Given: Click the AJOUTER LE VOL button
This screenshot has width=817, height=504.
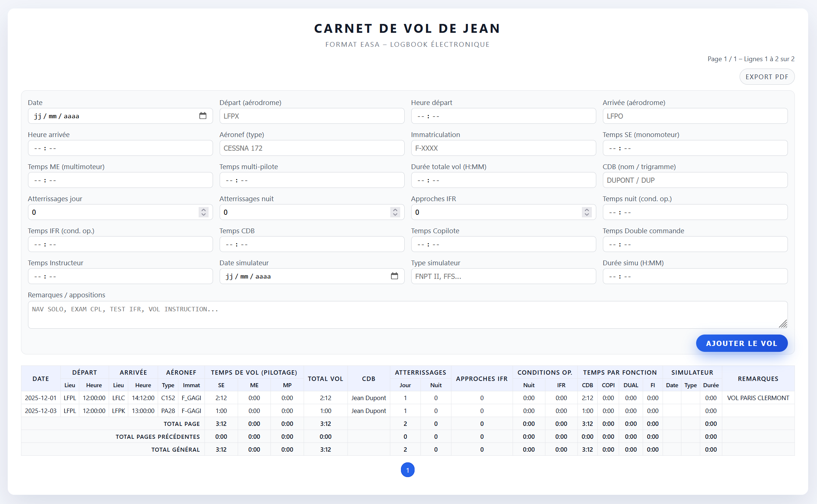Looking at the screenshot, I should (742, 343).
